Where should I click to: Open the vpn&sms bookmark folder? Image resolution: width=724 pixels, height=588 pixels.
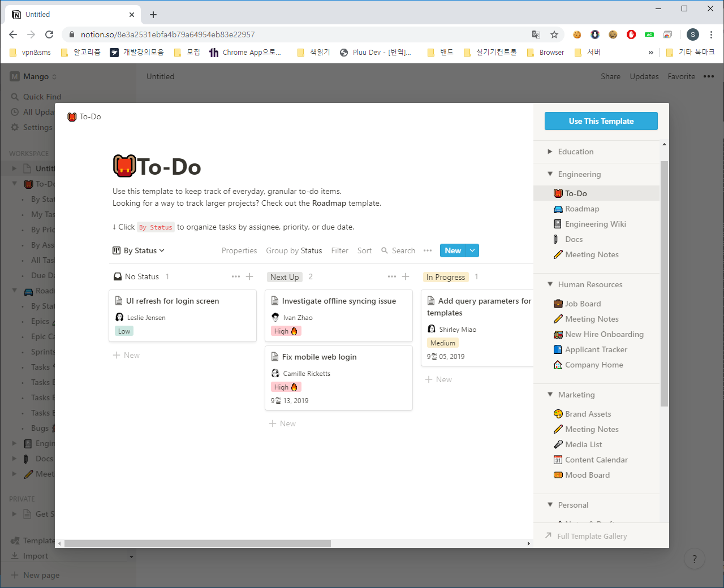pos(31,52)
